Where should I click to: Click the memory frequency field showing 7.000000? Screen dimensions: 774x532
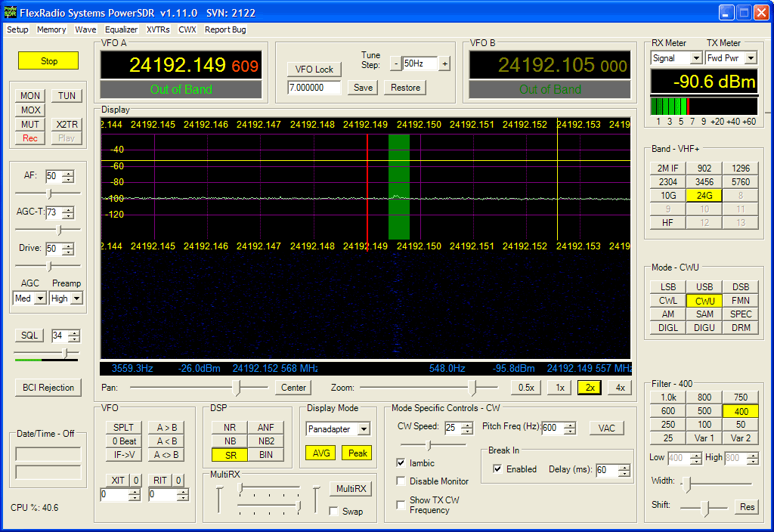pyautogui.click(x=314, y=88)
